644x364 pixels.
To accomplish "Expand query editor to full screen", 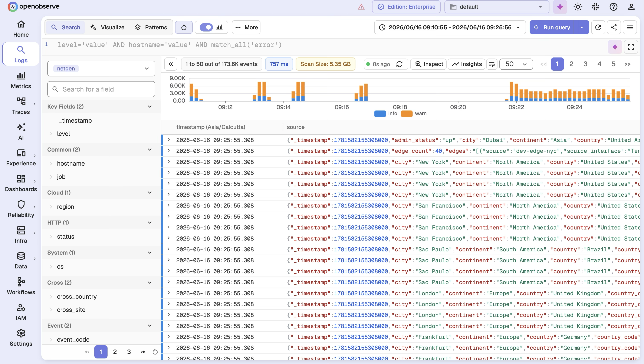I will point(631,47).
